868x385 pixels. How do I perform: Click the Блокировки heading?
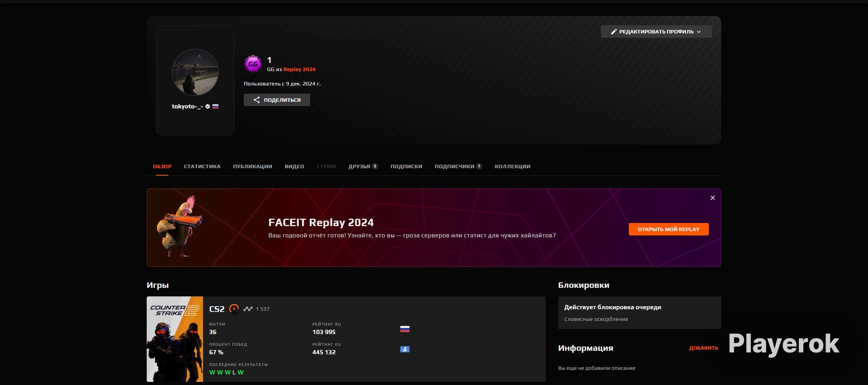[x=584, y=285]
